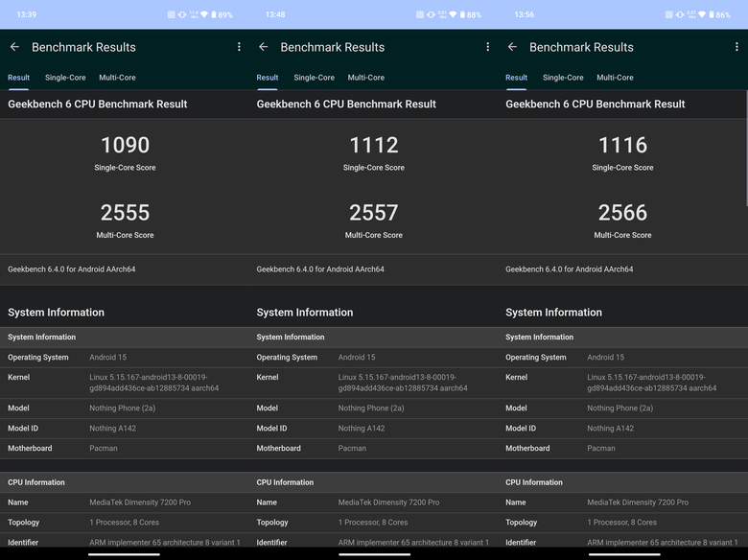The image size is (748, 560).
Task: Tap Pacman motherboard value, 13:48 screenshot
Action: click(352, 449)
